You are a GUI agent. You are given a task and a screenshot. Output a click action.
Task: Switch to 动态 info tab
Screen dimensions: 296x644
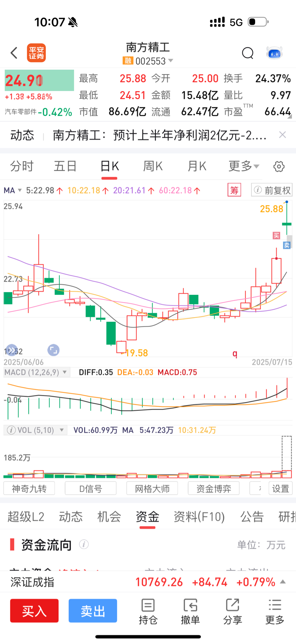[71, 516]
